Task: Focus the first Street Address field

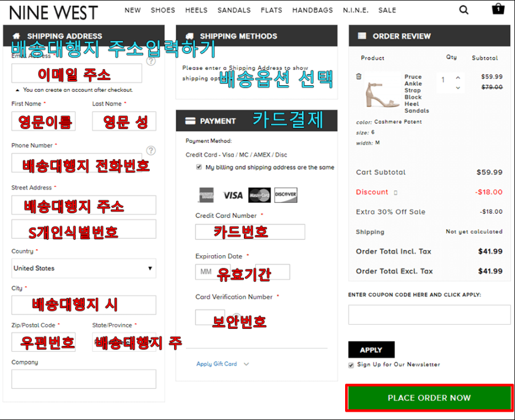Action: coord(83,205)
